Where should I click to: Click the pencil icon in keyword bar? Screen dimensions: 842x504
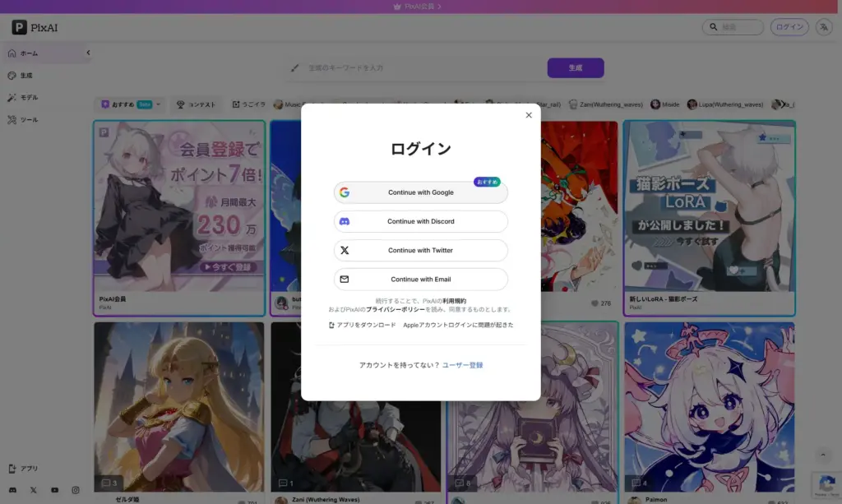295,68
